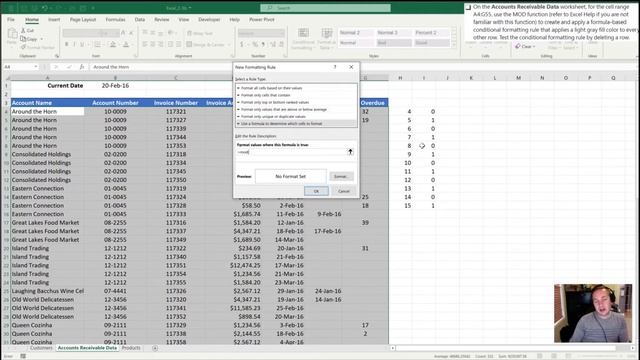Click the Account Name header cell
This screenshot has width=640, height=360.
(x=47, y=103)
